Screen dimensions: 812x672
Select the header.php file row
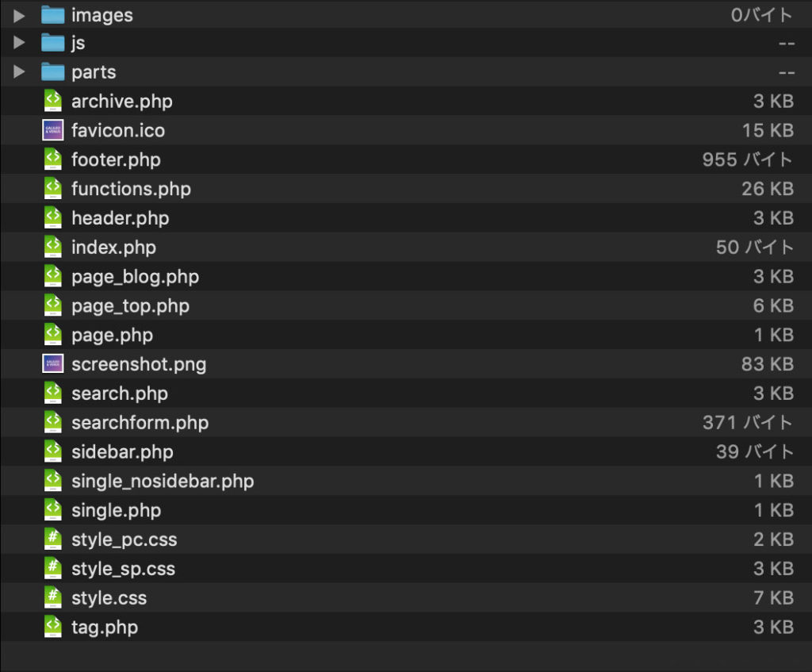tap(406, 217)
